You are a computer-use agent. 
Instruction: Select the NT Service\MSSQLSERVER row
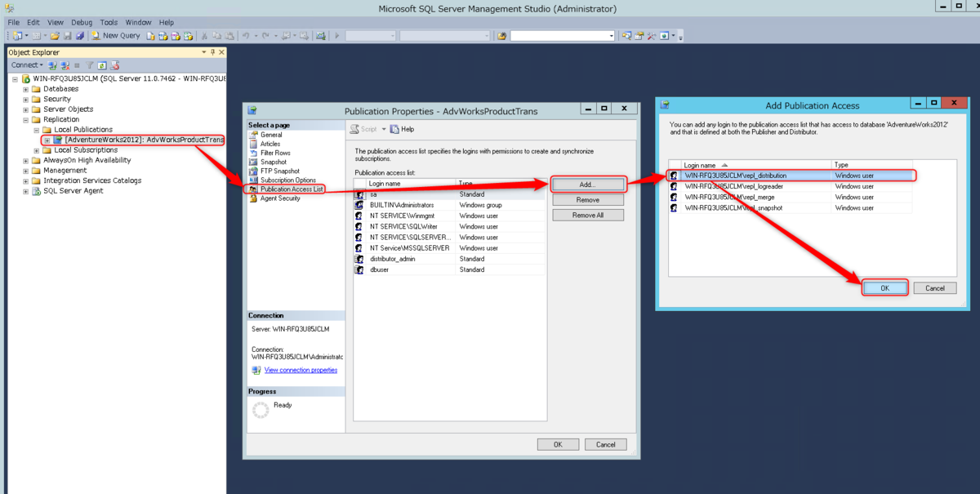[450, 248]
